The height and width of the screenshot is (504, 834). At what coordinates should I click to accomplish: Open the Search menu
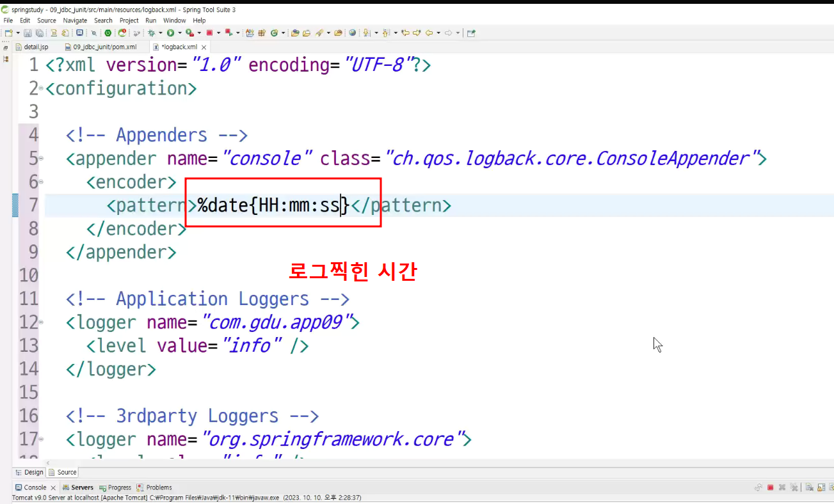[x=103, y=20]
